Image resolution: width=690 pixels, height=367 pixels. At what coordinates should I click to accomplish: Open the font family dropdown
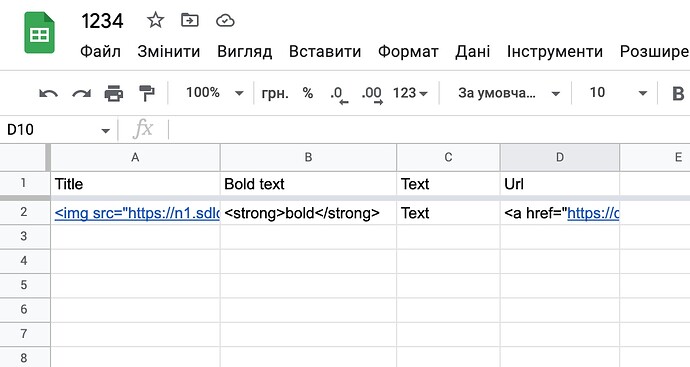[x=509, y=93]
